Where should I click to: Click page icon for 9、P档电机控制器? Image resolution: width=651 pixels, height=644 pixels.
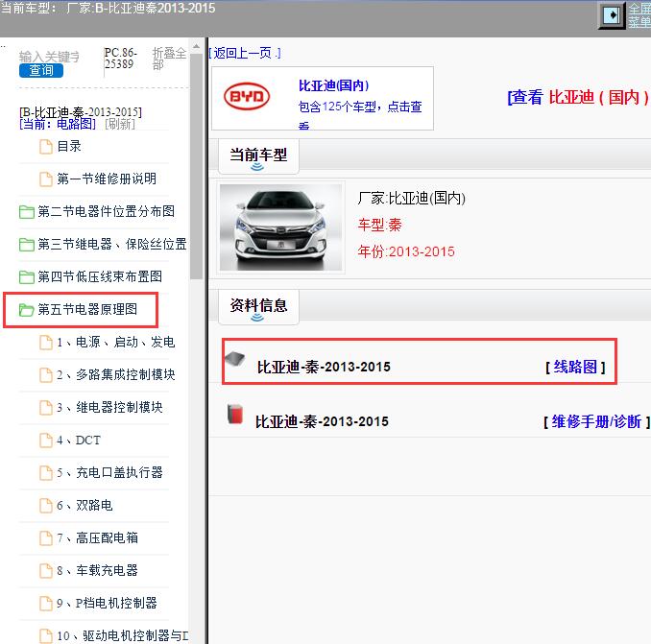[46, 604]
